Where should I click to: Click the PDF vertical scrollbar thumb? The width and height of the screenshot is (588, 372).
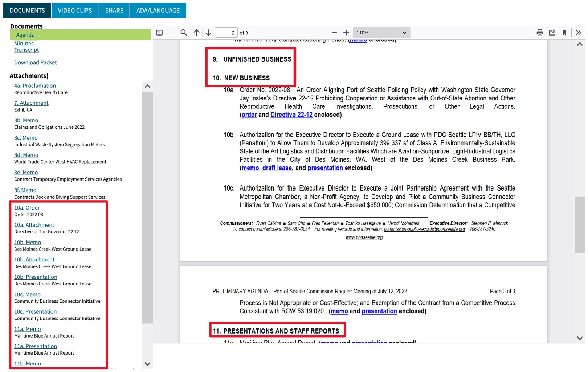580,225
